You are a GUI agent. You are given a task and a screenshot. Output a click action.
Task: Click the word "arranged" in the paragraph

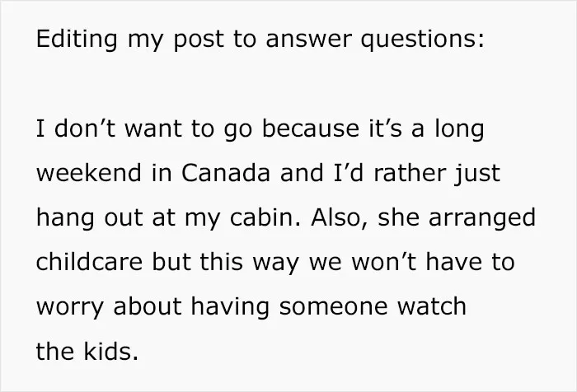click(482, 218)
